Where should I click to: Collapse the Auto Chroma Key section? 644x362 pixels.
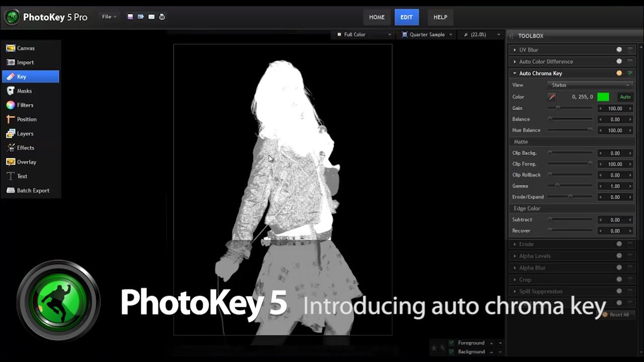[515, 73]
